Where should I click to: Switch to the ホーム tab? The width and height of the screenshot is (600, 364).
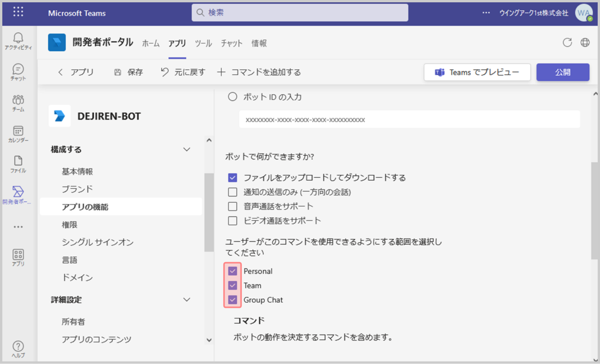click(x=151, y=43)
